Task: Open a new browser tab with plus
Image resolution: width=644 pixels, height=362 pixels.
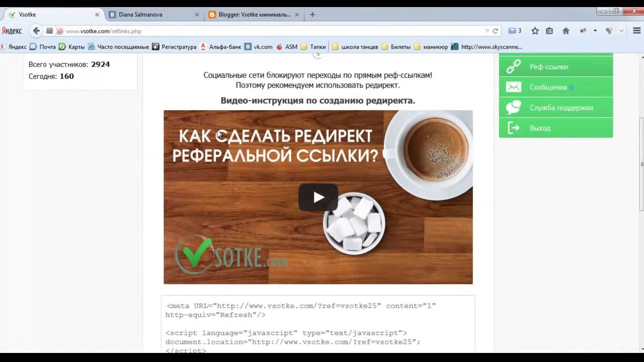Action: pos(312,15)
